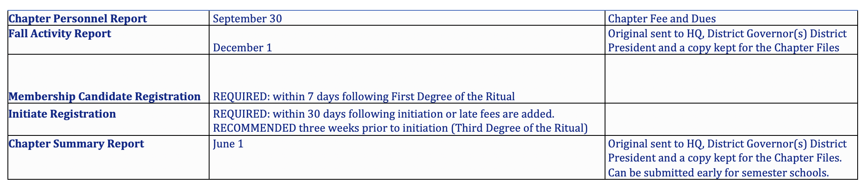Select the December 1 due date cell
This screenshot has width=868, height=193.
coord(407,40)
